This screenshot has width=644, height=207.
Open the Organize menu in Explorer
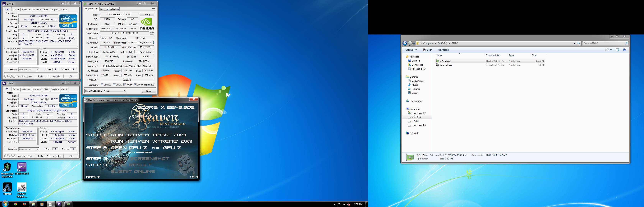click(411, 50)
